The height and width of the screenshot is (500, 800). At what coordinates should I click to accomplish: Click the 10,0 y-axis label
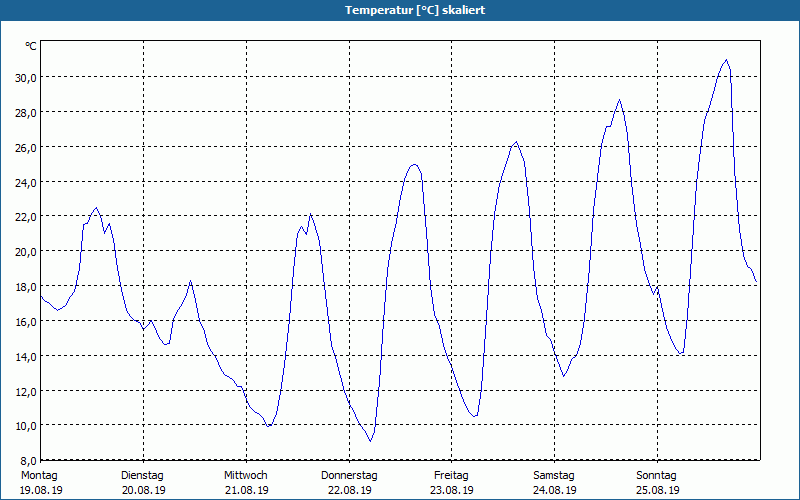(x=26, y=426)
